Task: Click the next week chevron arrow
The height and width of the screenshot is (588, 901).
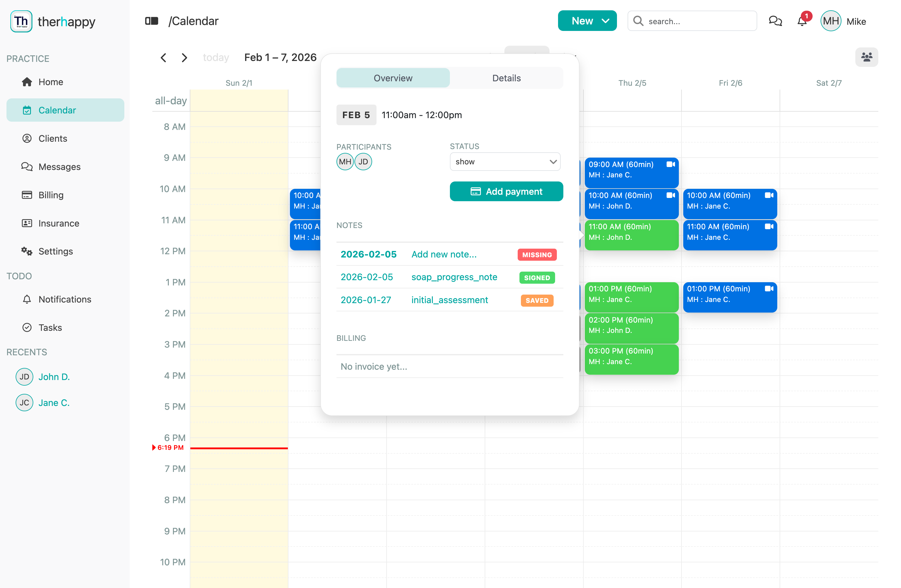Action: click(184, 57)
